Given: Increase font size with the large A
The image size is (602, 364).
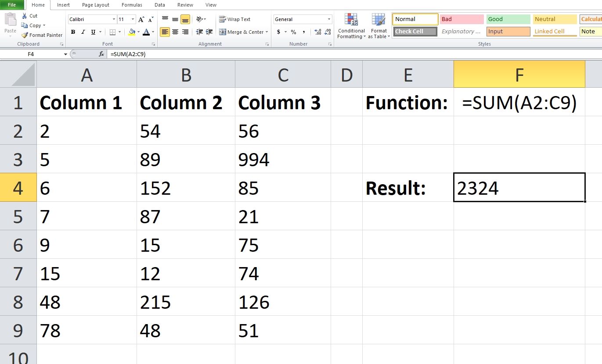Looking at the screenshot, I should (x=141, y=19).
